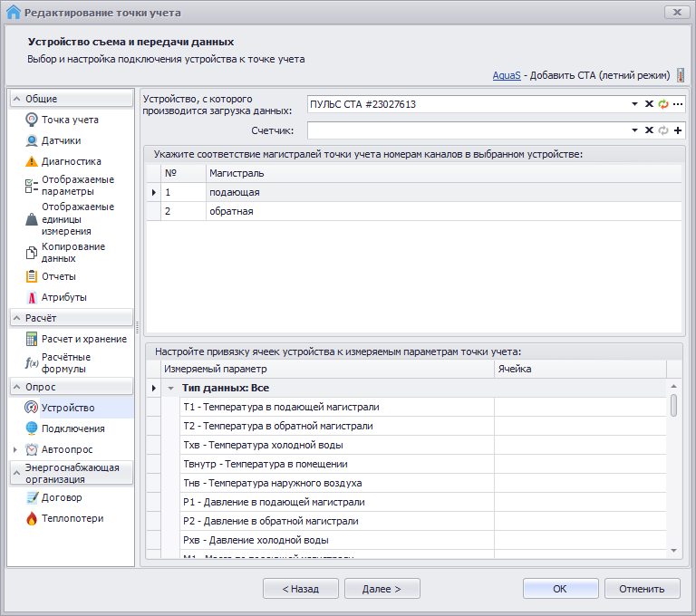696x616 pixels.
Task: Close the dialog with the X button
Action: [677, 12]
